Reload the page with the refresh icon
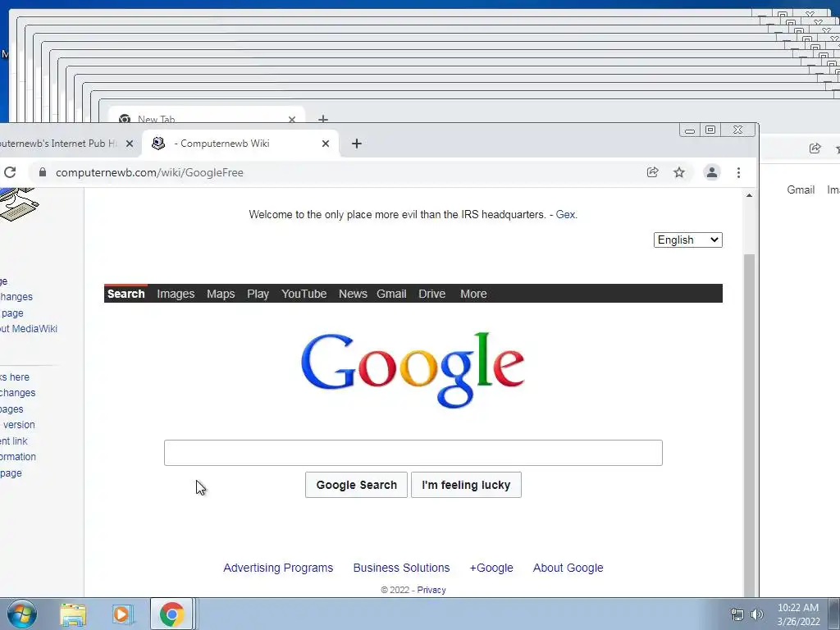This screenshot has height=630, width=840. coord(10,172)
